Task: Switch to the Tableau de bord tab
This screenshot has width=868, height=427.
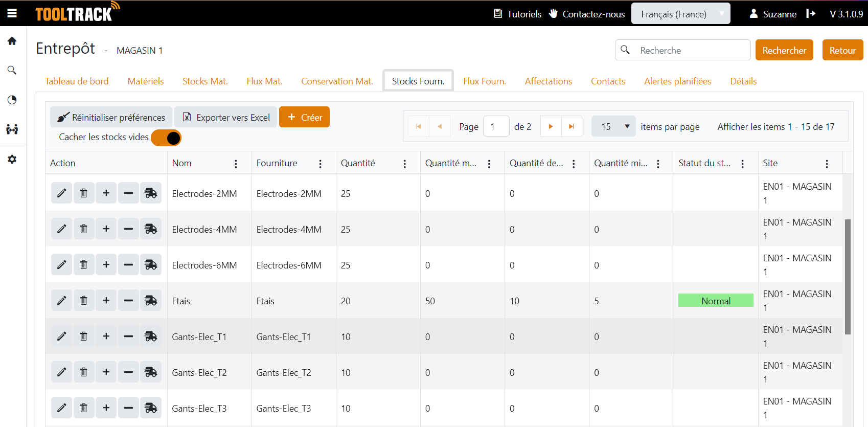Action: 77,81
